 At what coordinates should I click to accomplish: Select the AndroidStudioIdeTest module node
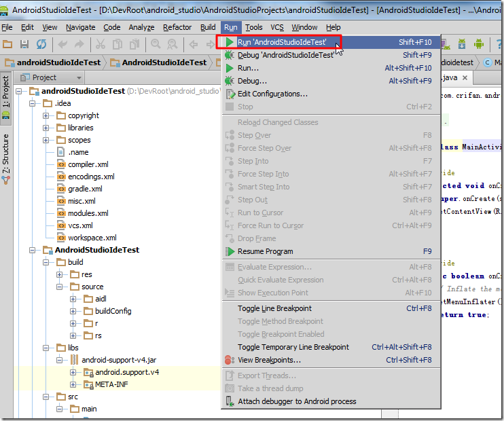click(96, 250)
